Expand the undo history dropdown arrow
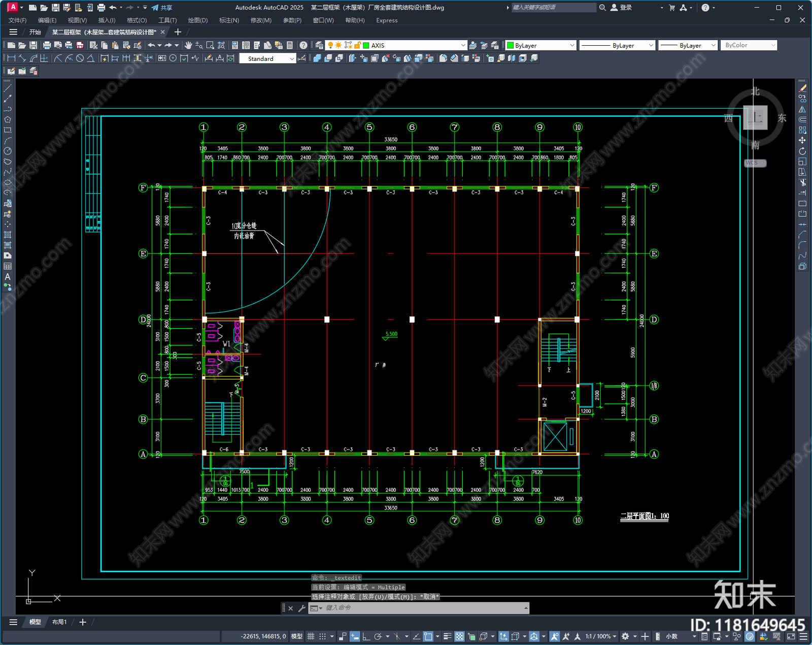The image size is (812, 645). pos(160,45)
